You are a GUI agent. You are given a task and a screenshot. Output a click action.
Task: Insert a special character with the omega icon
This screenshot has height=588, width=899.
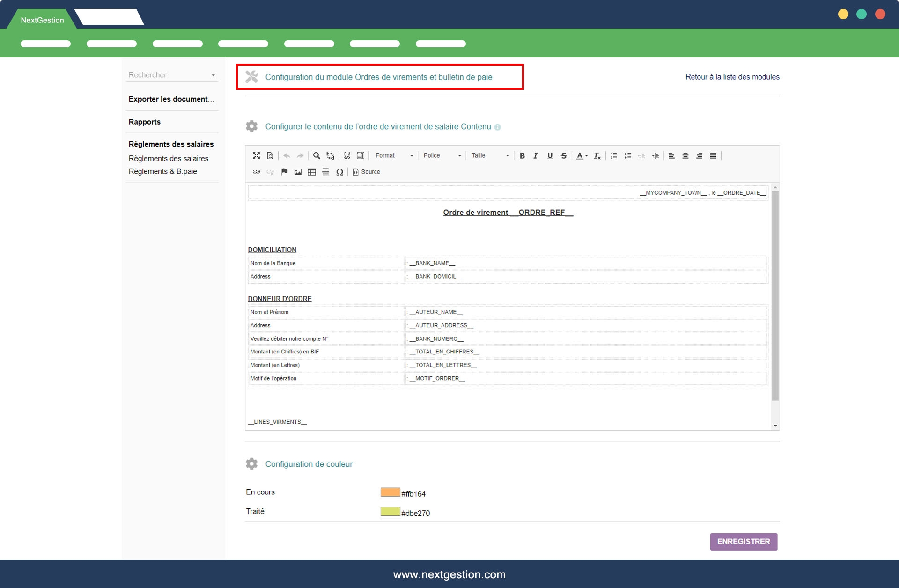[340, 172]
